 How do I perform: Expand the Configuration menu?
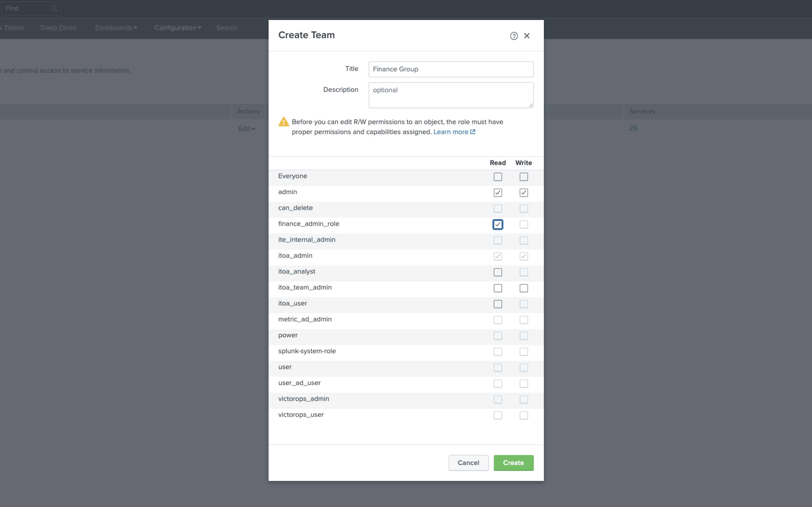tap(178, 28)
